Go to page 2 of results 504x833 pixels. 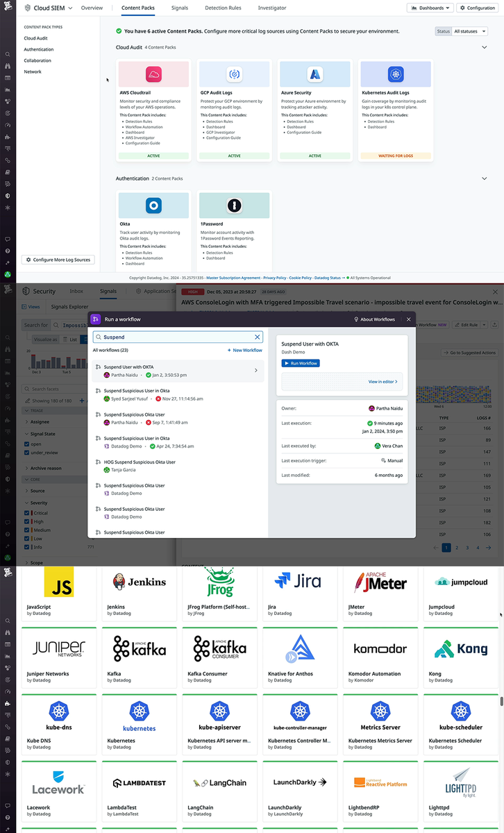(x=457, y=548)
